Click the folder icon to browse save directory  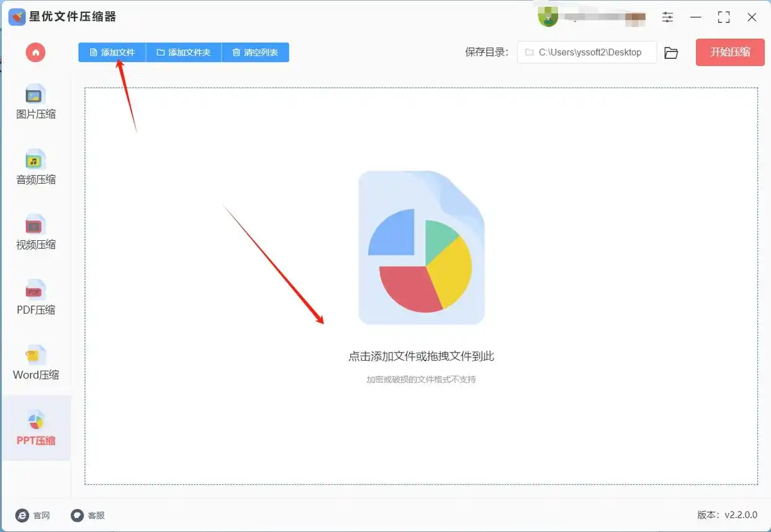(671, 53)
